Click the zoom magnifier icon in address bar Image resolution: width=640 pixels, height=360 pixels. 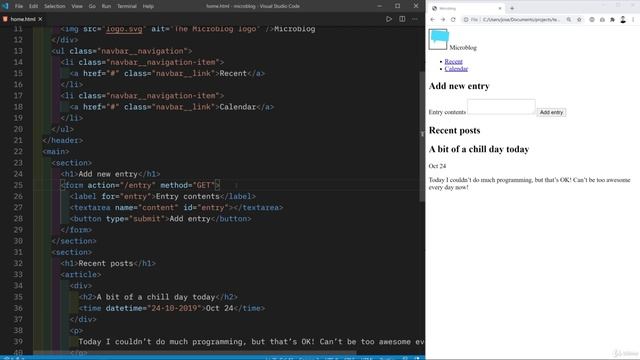coord(569,20)
